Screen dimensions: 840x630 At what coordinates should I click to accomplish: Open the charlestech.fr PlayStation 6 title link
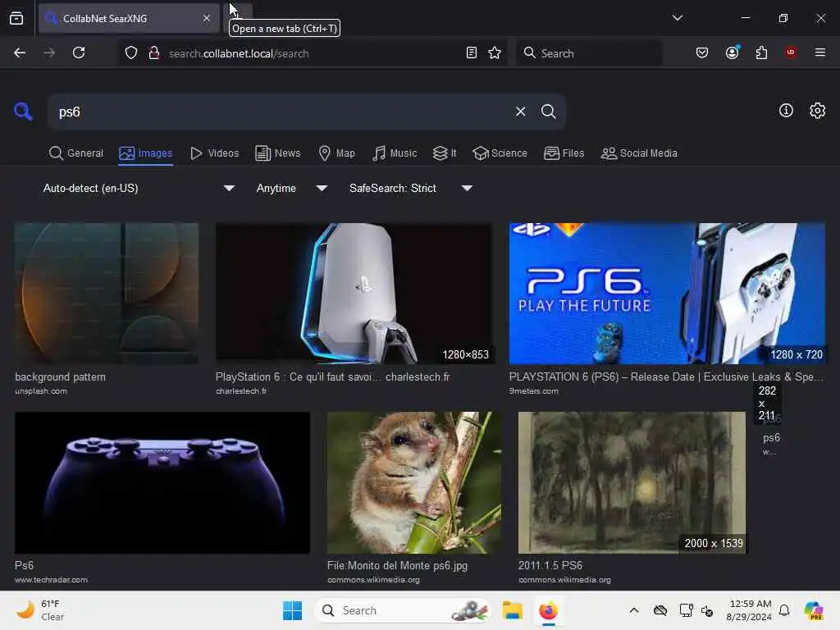click(x=333, y=377)
